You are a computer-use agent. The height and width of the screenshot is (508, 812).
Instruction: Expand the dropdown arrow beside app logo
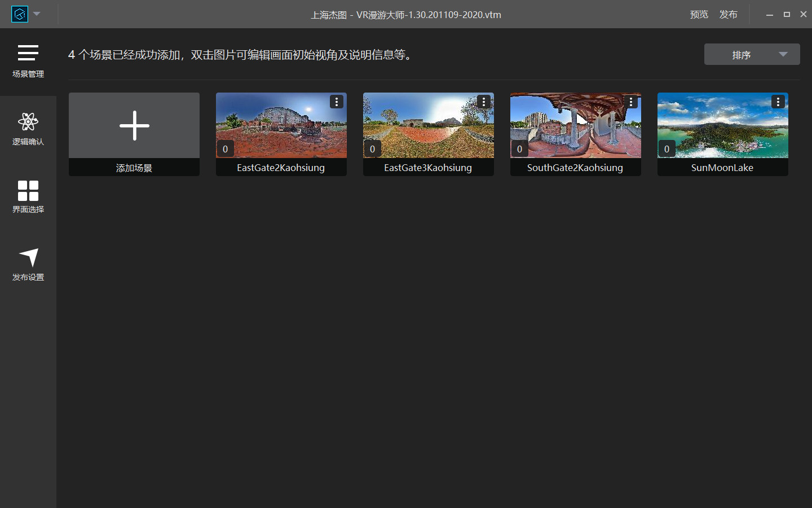click(x=37, y=14)
